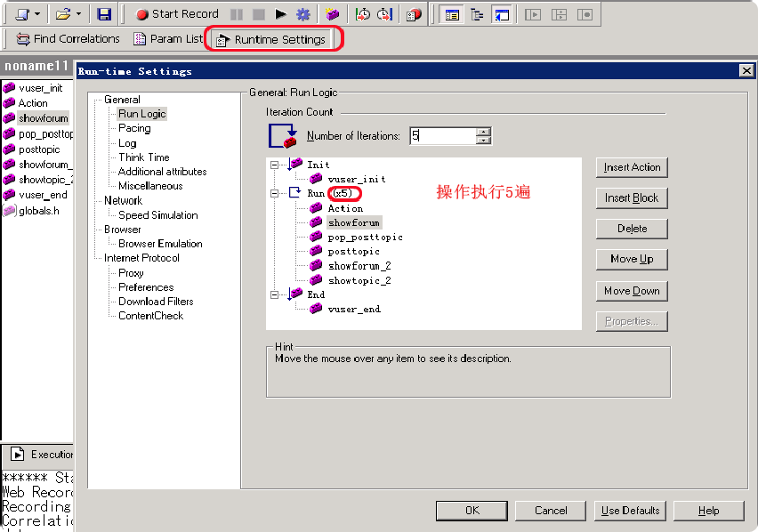Click the New script icon in the toolbar
This screenshot has width=758, height=532.
[22, 14]
